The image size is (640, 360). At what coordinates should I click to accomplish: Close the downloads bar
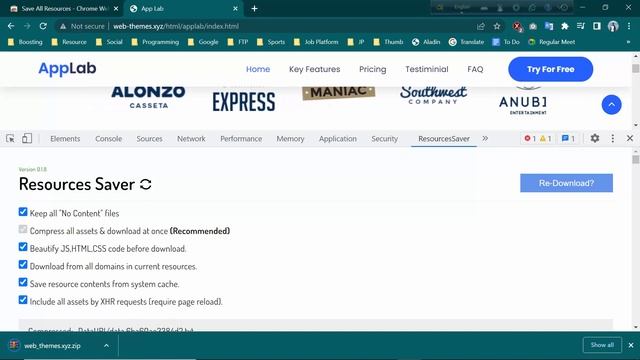[x=631, y=345]
